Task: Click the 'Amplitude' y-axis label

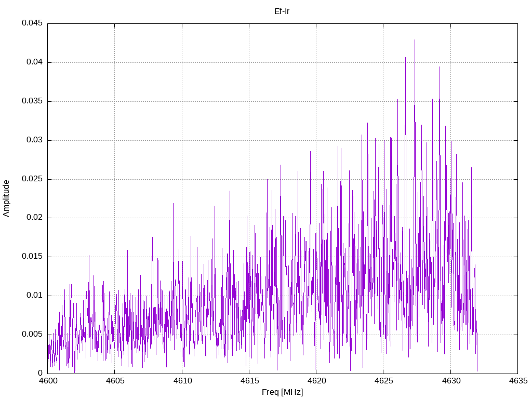Action: (x=6, y=198)
